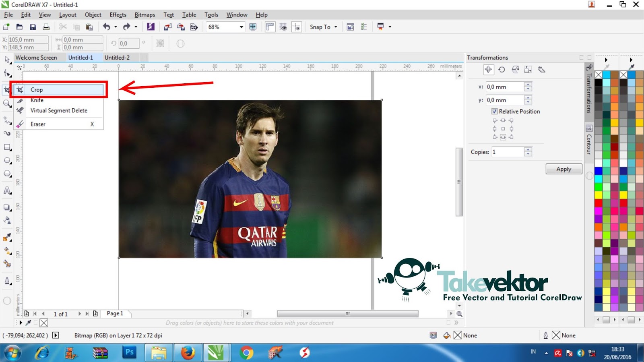Select the Freehand tool in the toolbox

click(x=7, y=120)
